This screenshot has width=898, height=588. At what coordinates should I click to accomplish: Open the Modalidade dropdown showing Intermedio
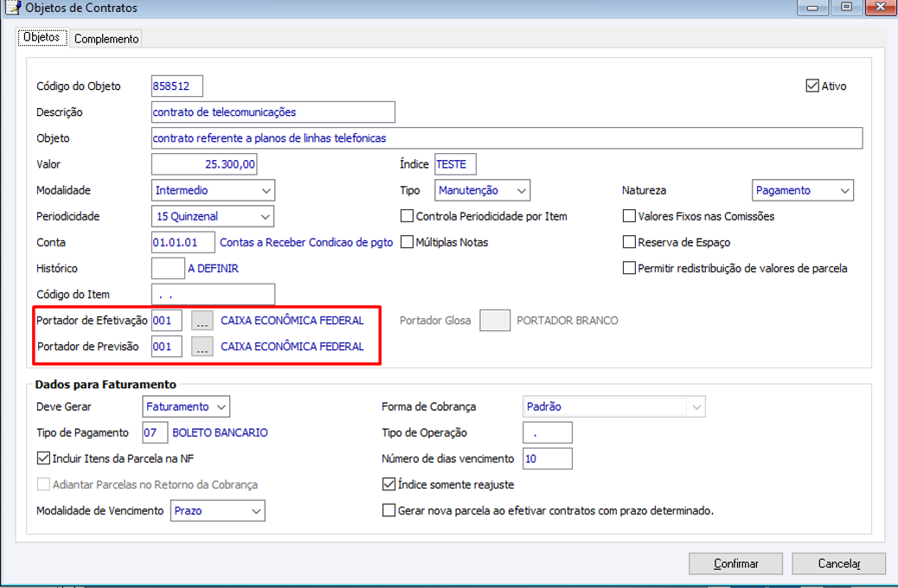pyautogui.click(x=213, y=190)
